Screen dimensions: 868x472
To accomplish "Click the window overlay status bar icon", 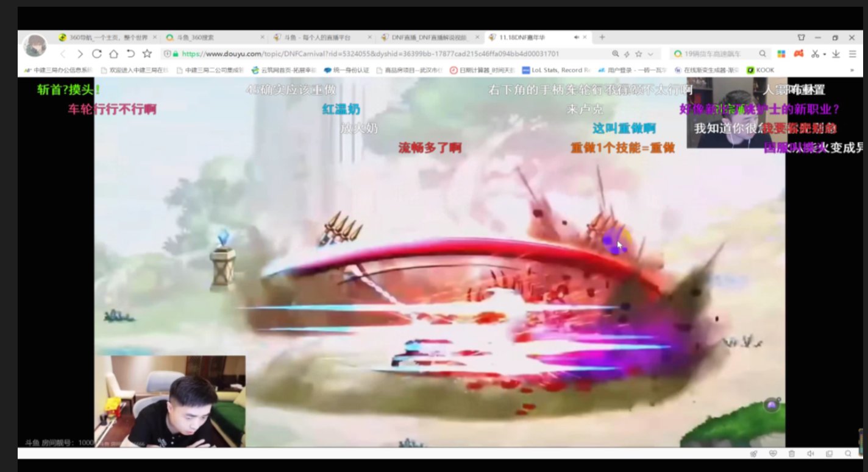I will (x=829, y=454).
